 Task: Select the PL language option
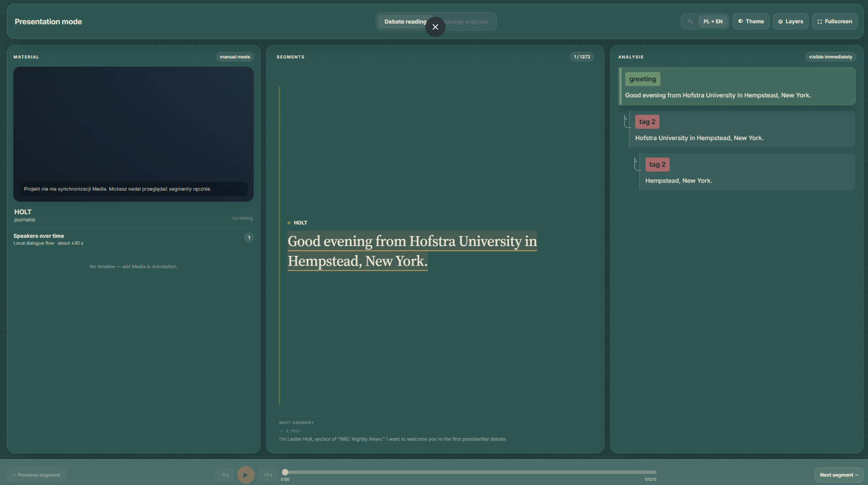point(690,21)
